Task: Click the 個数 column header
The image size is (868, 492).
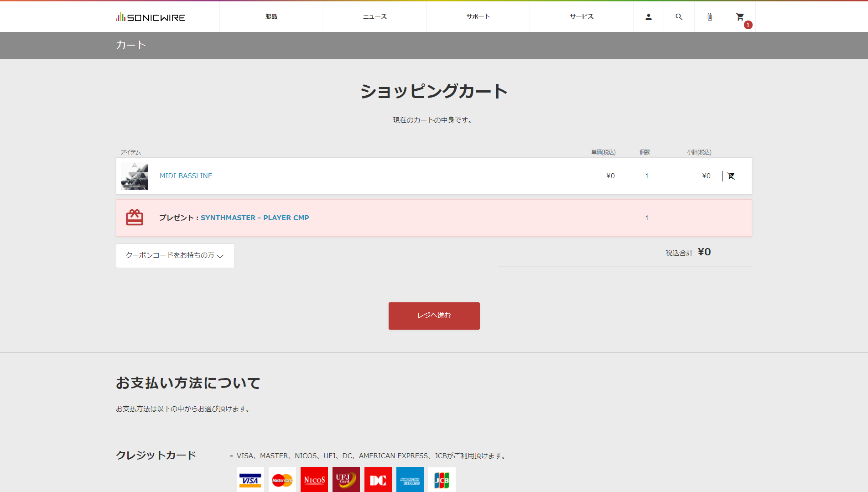Action: click(x=645, y=152)
